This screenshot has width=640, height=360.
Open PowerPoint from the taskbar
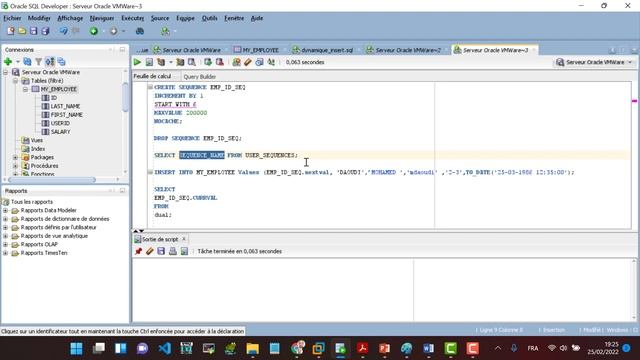[384, 348]
